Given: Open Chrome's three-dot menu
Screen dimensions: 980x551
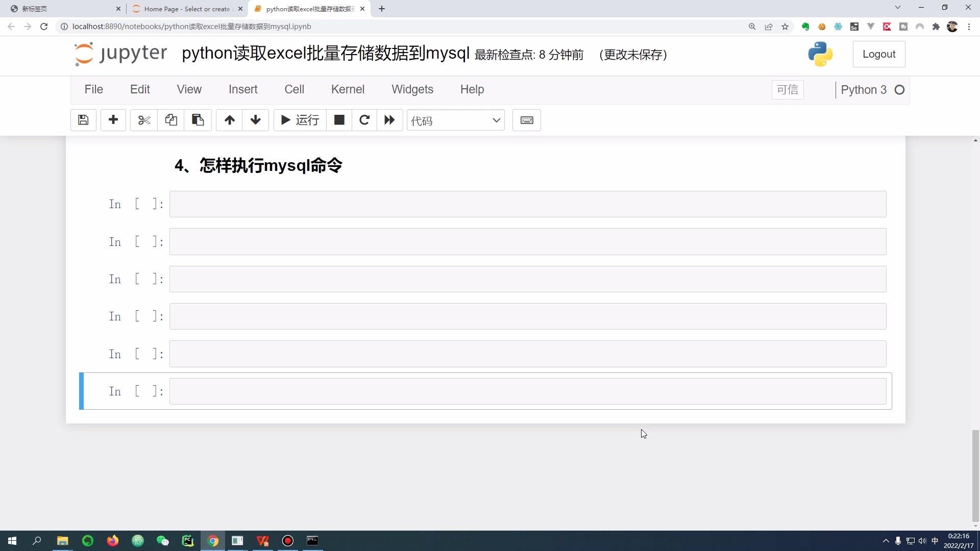Looking at the screenshot, I should coord(969,27).
